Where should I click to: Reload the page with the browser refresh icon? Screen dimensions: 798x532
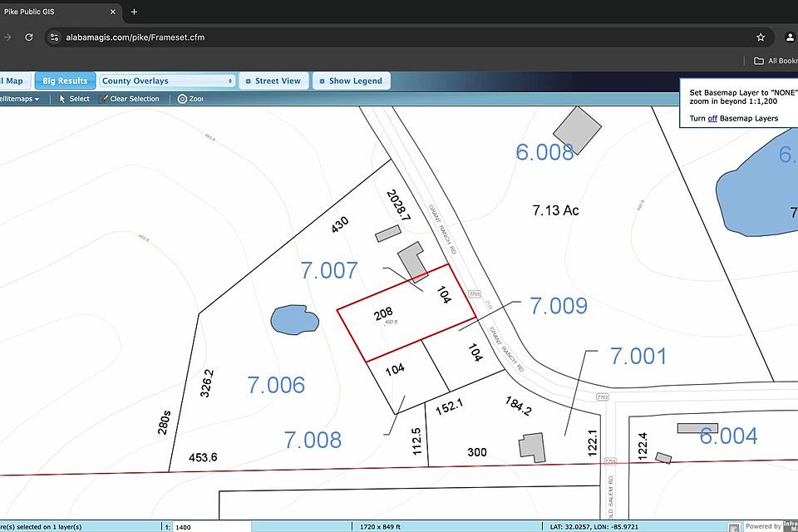(29, 37)
